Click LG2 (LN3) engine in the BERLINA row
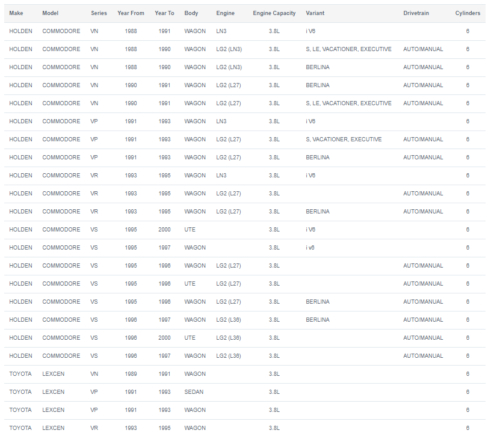The width and height of the screenshot is (491, 448). [x=229, y=67]
